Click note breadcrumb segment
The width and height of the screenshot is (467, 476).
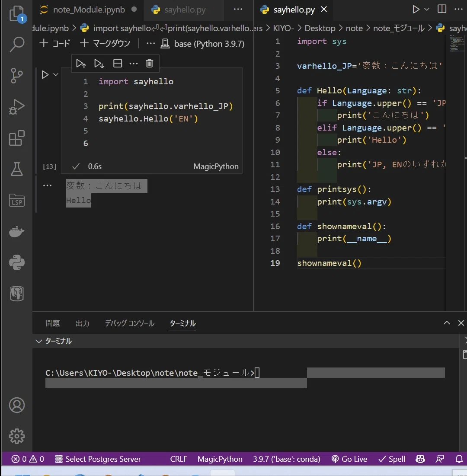pos(354,28)
